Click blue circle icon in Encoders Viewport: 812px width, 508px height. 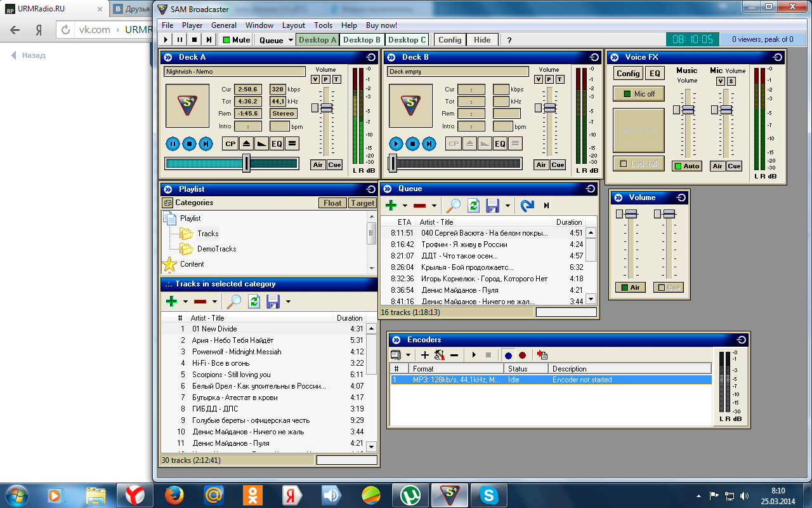pos(508,355)
